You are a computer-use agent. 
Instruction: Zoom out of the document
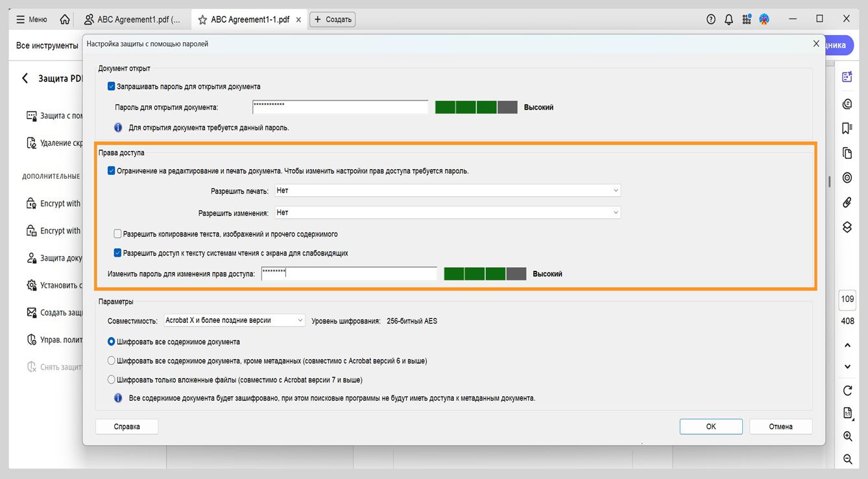click(x=847, y=459)
